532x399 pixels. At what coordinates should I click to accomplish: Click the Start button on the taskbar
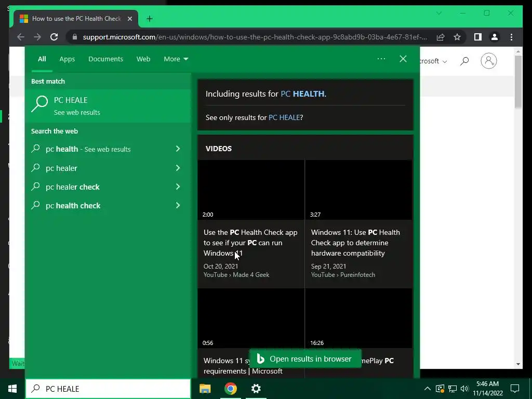click(x=12, y=389)
